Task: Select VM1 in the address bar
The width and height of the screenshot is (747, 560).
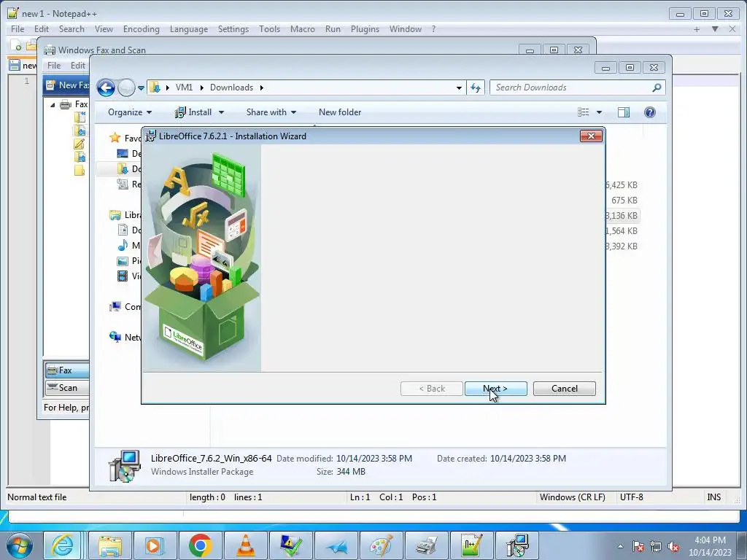Action: 184,87
